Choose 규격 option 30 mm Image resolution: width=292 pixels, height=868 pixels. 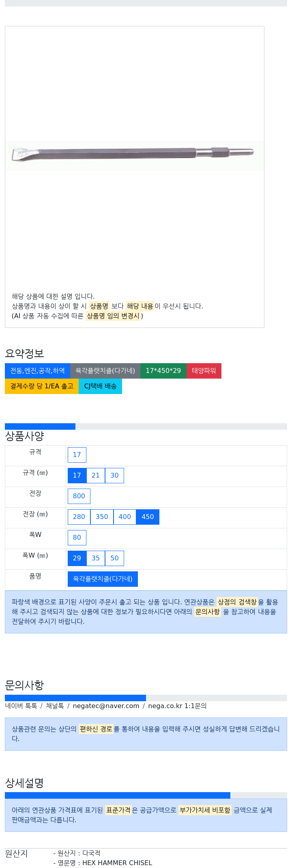pyautogui.click(x=114, y=476)
